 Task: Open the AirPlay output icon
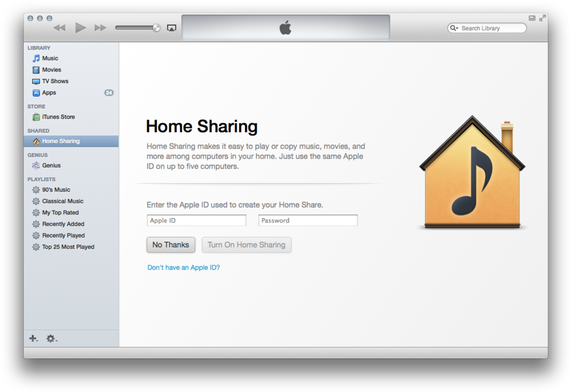[x=171, y=28]
